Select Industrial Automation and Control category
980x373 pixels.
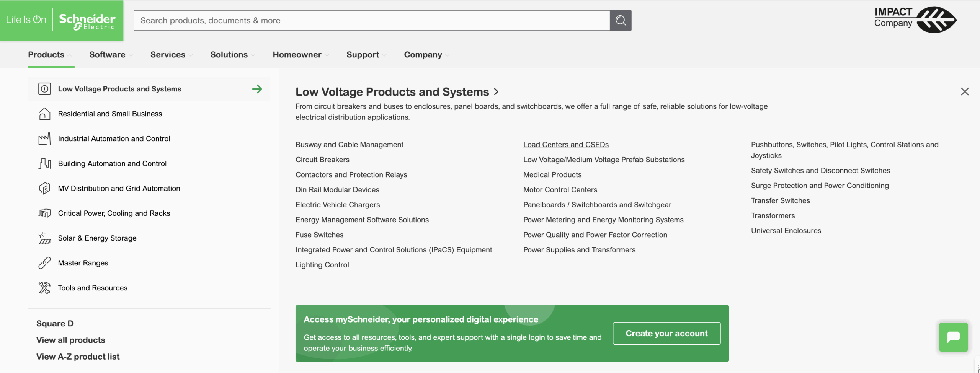pos(149,138)
